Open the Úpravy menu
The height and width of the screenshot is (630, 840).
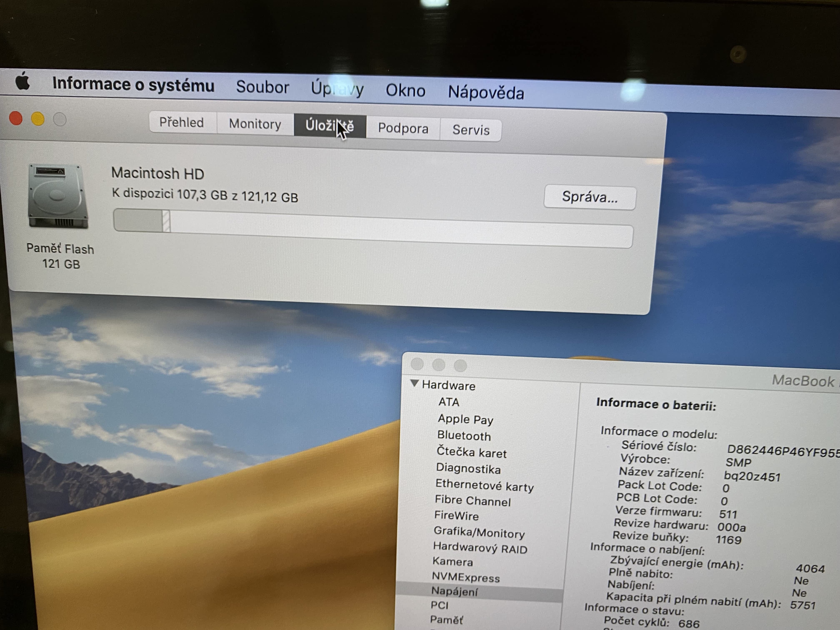pos(337,89)
